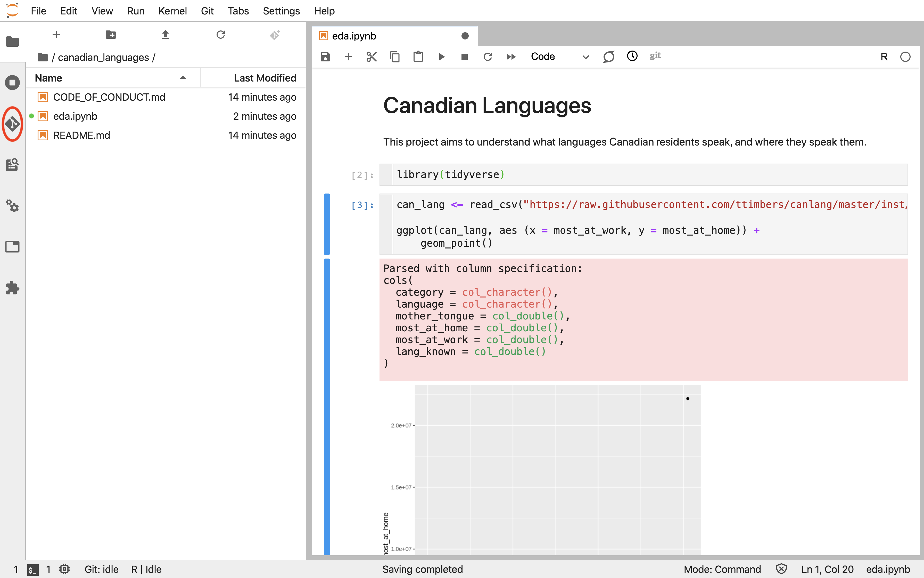924x578 pixels.
Task: Close the eda.ipynb tab via dot
Action: click(x=465, y=36)
